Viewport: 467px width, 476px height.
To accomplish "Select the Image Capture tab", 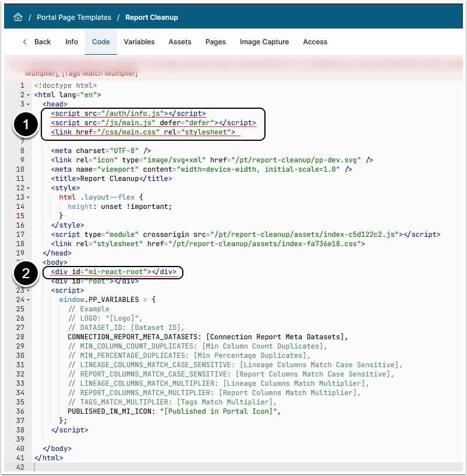I will 264,42.
